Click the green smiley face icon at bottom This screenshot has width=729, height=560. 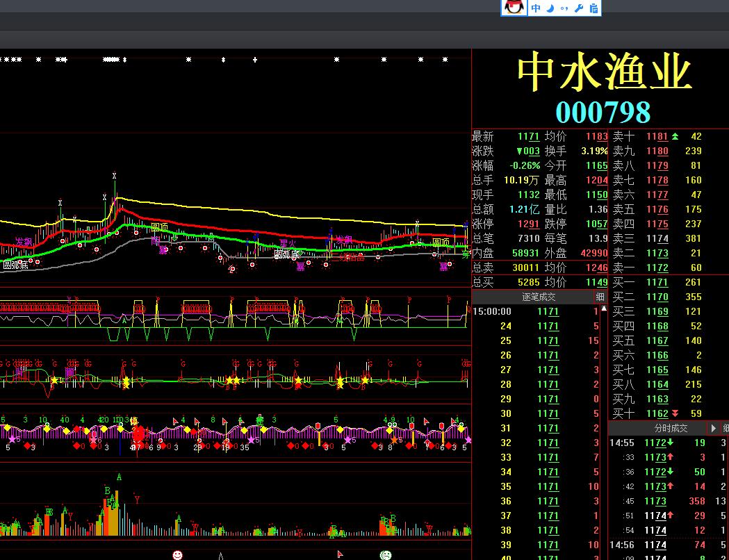(x=386, y=555)
